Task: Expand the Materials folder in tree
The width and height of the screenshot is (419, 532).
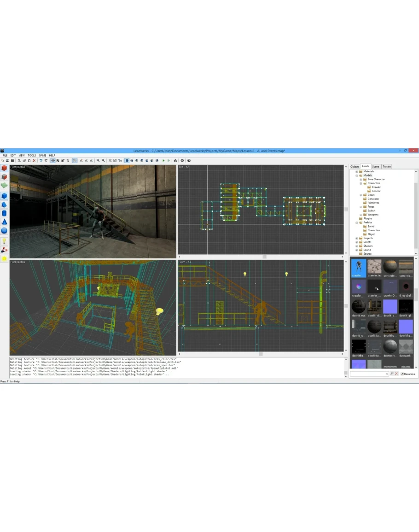Action: tap(356, 171)
